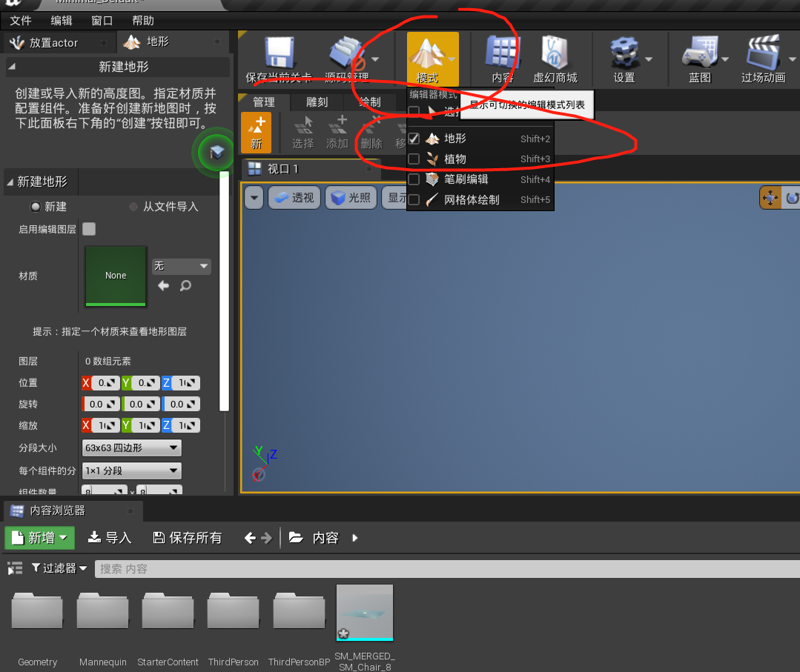The width and height of the screenshot is (800, 672).
Task: Go back in content browser history
Action: coord(250,538)
